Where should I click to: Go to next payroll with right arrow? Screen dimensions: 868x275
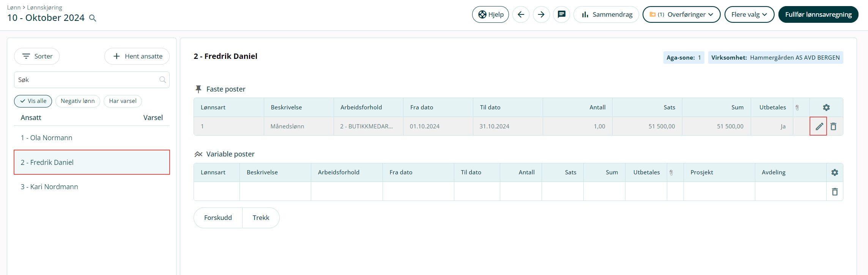click(x=541, y=14)
